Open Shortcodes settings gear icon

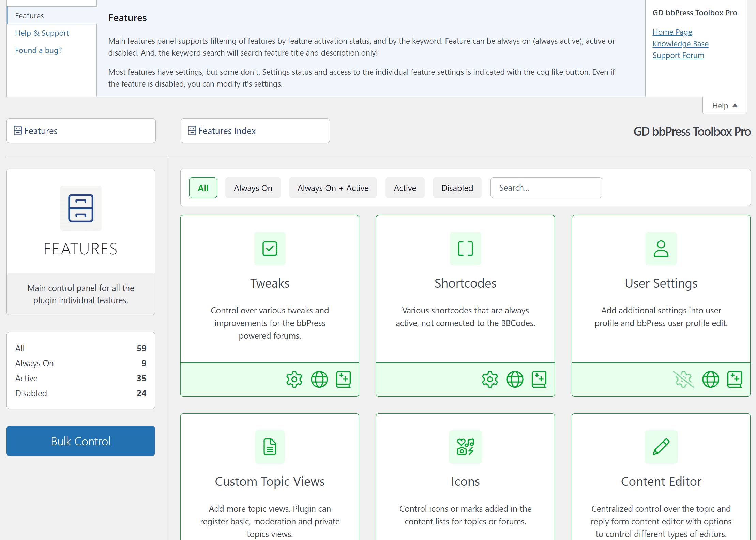pos(490,379)
